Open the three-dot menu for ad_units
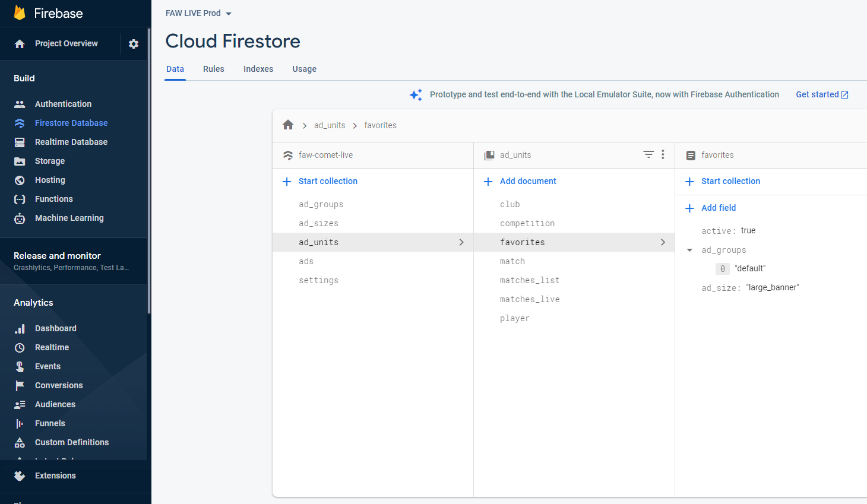This screenshot has width=867, height=504. pos(663,154)
